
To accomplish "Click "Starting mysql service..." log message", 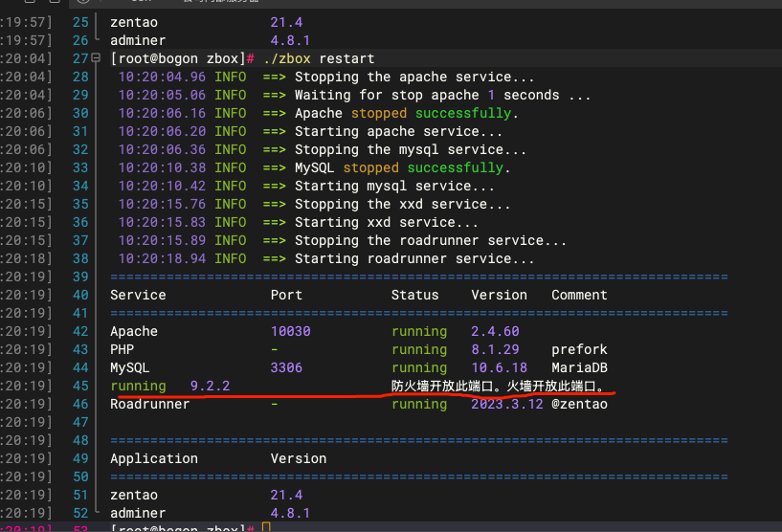I will coord(394,186).
